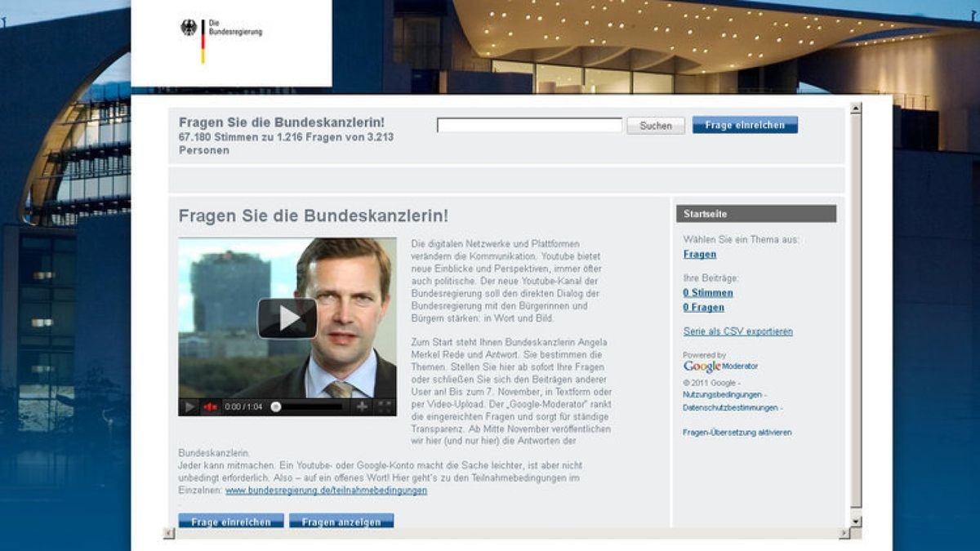
Task: Click the video progress slider handle
Action: click(276, 406)
